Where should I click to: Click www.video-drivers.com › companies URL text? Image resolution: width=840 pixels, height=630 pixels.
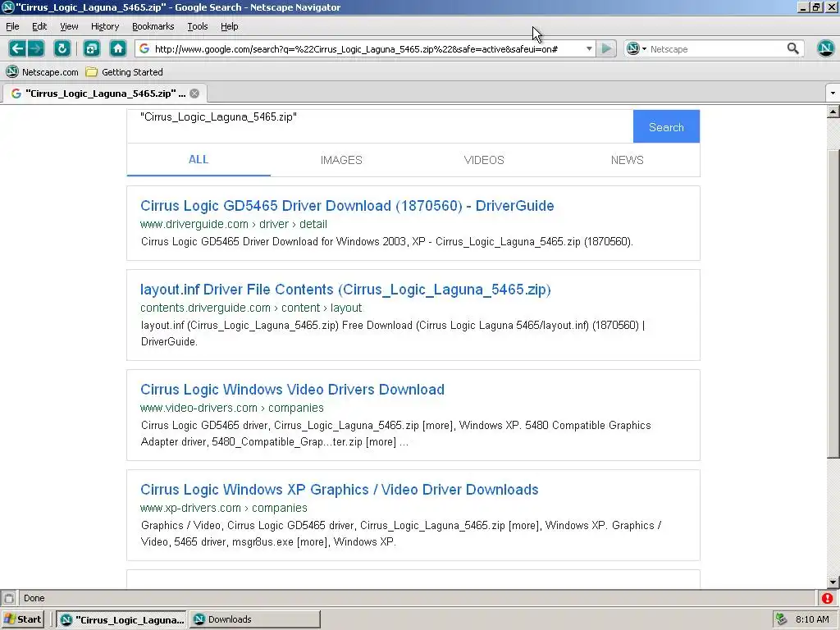pyautogui.click(x=232, y=408)
